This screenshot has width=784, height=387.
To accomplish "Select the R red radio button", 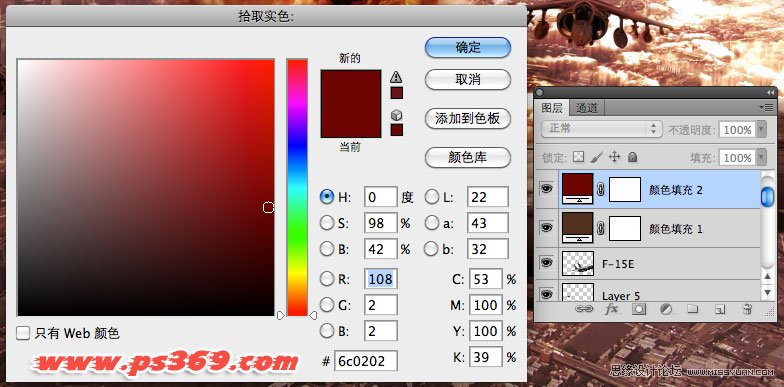I will tap(327, 279).
